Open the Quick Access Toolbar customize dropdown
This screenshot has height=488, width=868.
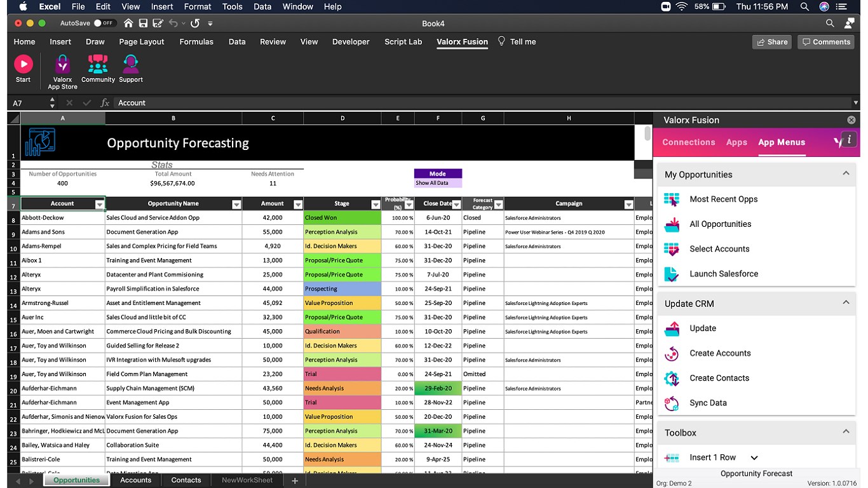210,24
